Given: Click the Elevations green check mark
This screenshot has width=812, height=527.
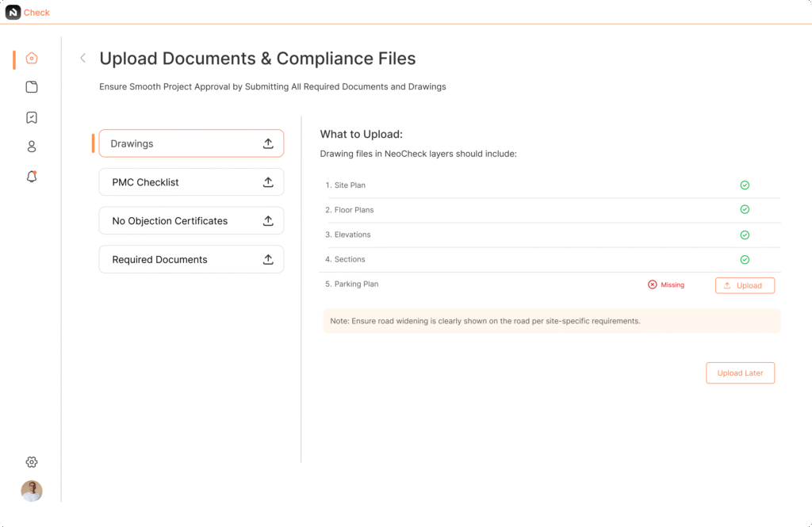Looking at the screenshot, I should (745, 235).
